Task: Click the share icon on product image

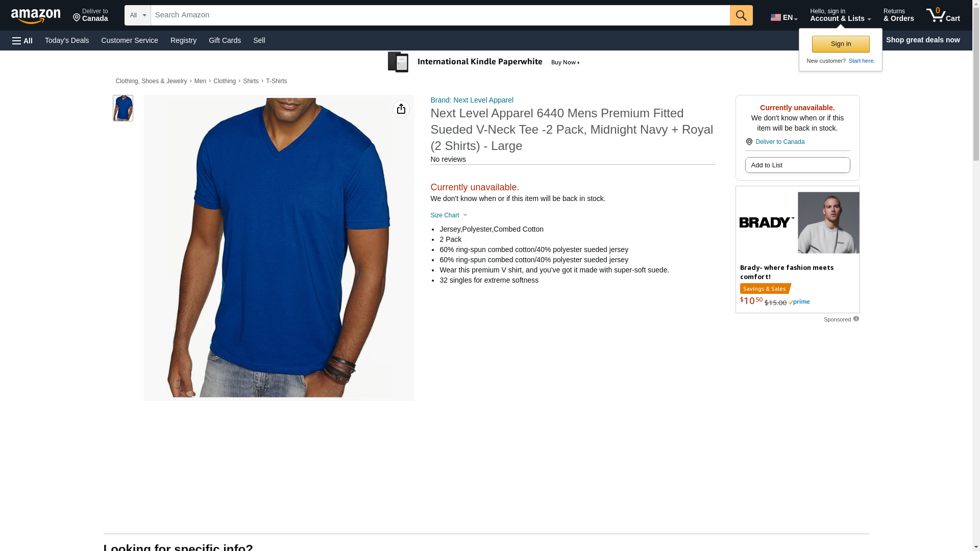Action: click(401, 109)
